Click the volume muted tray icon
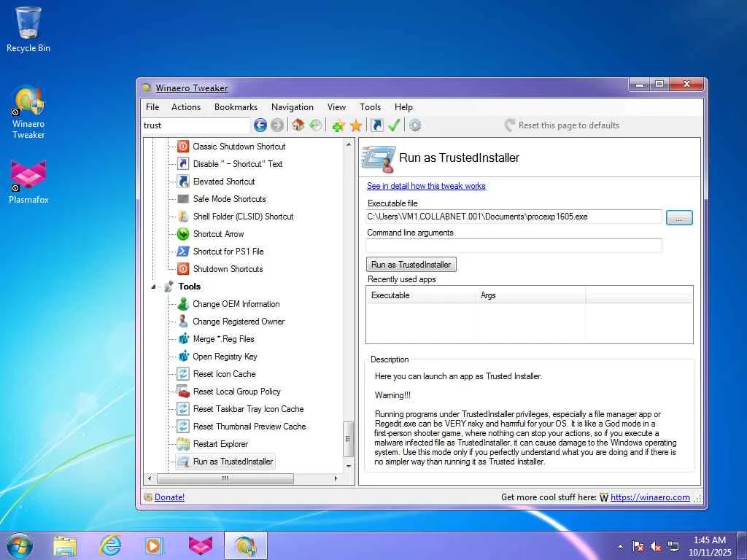Screen dimensions: 747x560 point(656,547)
